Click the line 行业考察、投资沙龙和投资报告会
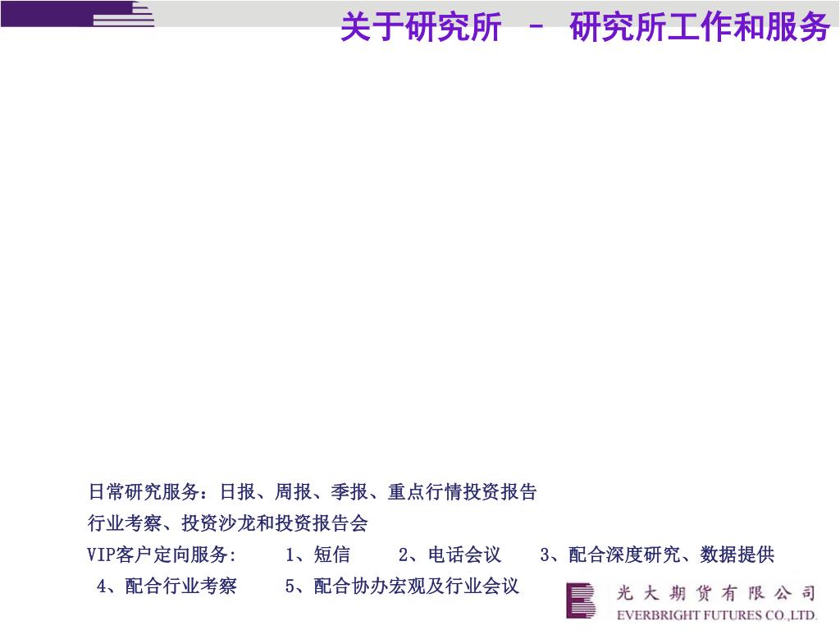This screenshot has height=630, width=840. pyautogui.click(x=228, y=523)
